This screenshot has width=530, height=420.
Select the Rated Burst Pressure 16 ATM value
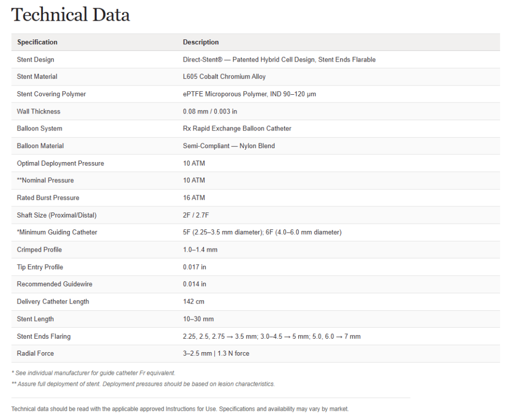point(194,198)
